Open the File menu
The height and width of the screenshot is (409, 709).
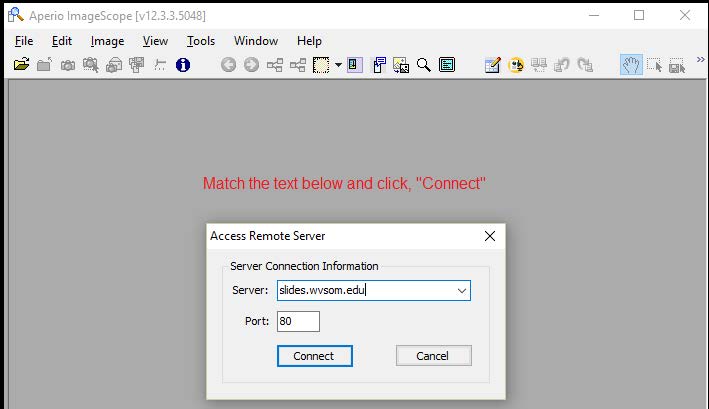24,41
